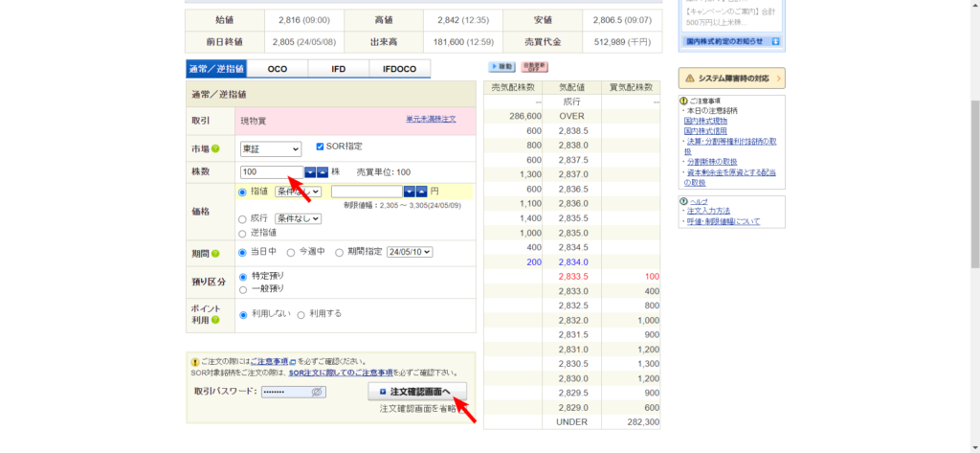Image resolution: width=980 pixels, height=453 pixels.
Task: Open the 国内株式現物 link
Action: point(705,121)
